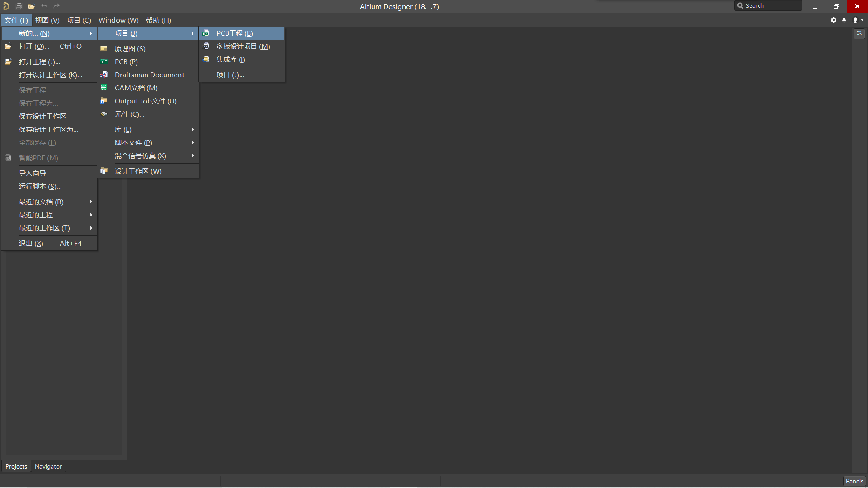Image resolution: width=868 pixels, height=488 pixels.
Task: Expand the 新的... (N) submenu arrow
Action: click(91, 33)
